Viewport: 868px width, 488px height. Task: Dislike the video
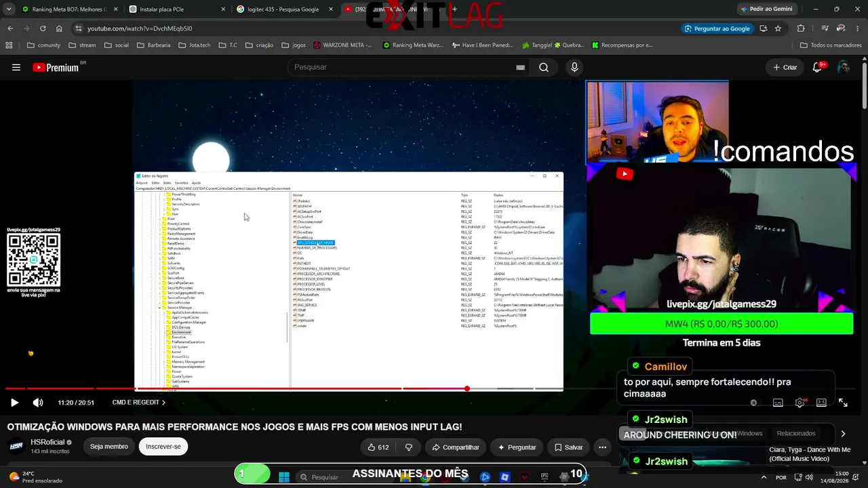point(408,447)
